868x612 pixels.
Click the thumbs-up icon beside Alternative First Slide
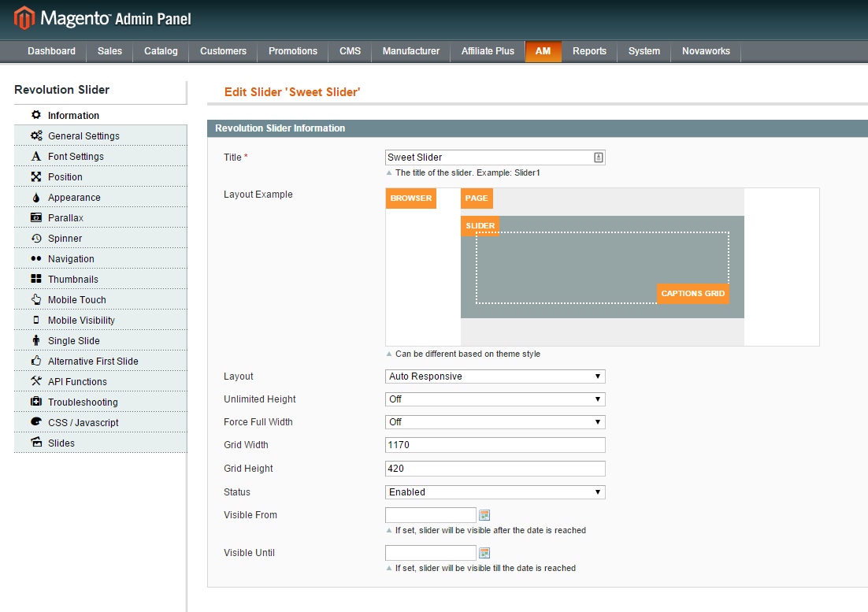[36, 361]
